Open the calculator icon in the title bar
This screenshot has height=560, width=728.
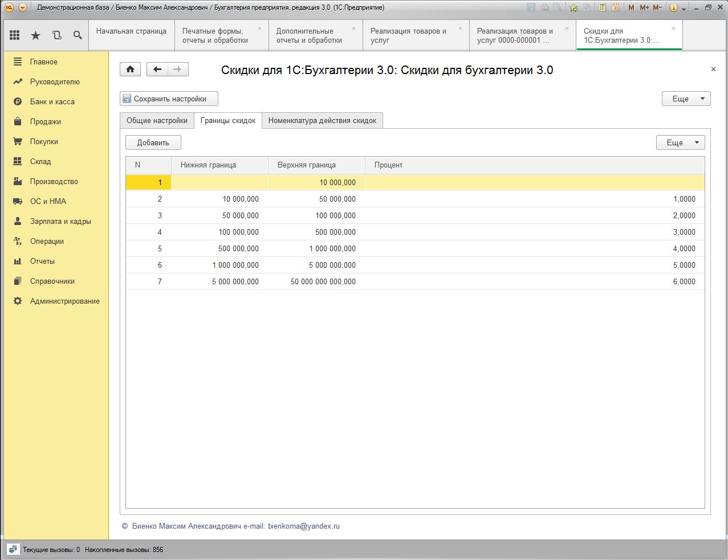602,7
